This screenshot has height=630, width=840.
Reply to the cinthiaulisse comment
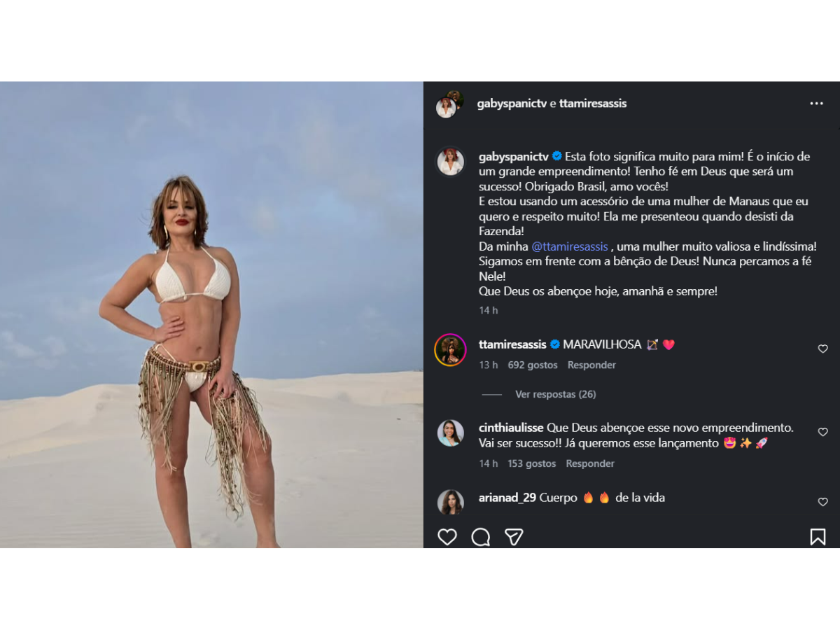tap(590, 463)
